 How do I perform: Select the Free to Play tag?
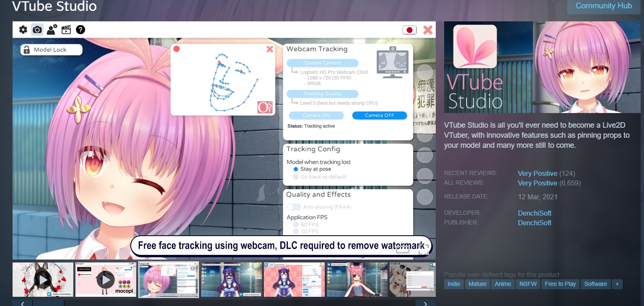click(x=560, y=284)
